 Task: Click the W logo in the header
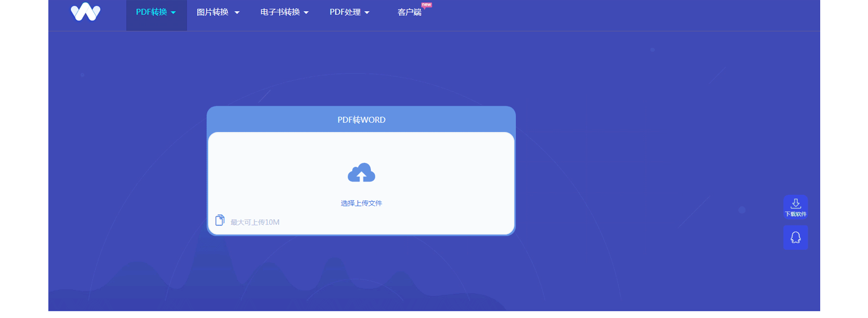86,12
